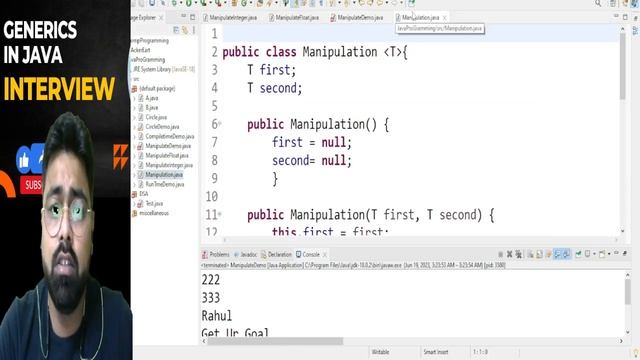Maximize the Package Explorer panel
640x360 pixels.
tap(193, 17)
